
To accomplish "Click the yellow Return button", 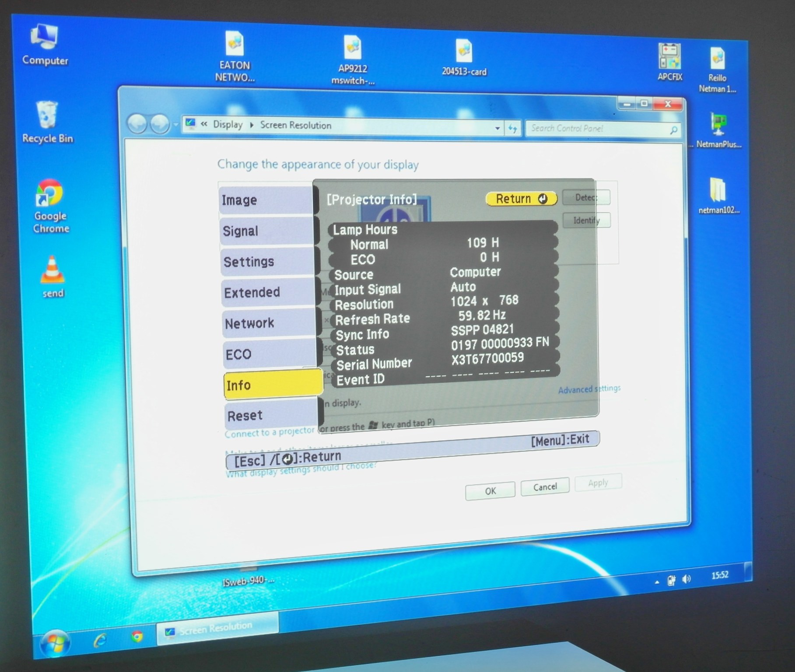I will coord(522,199).
